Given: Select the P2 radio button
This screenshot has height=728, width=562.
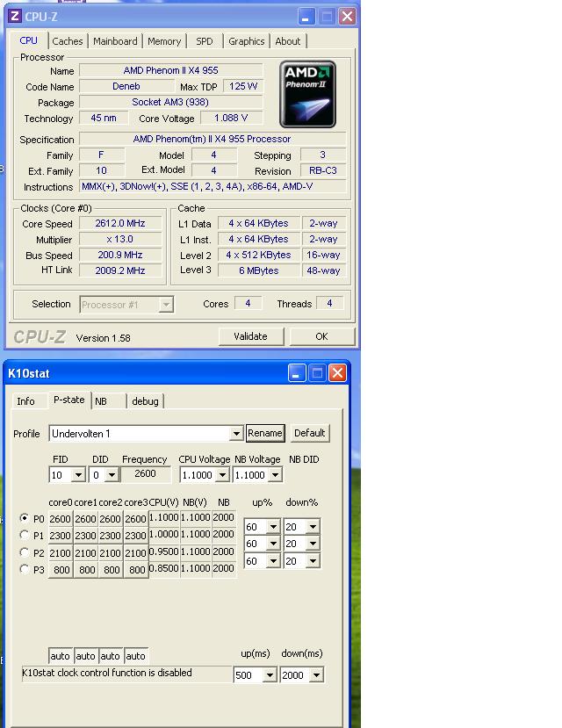Looking at the screenshot, I should click(x=25, y=552).
